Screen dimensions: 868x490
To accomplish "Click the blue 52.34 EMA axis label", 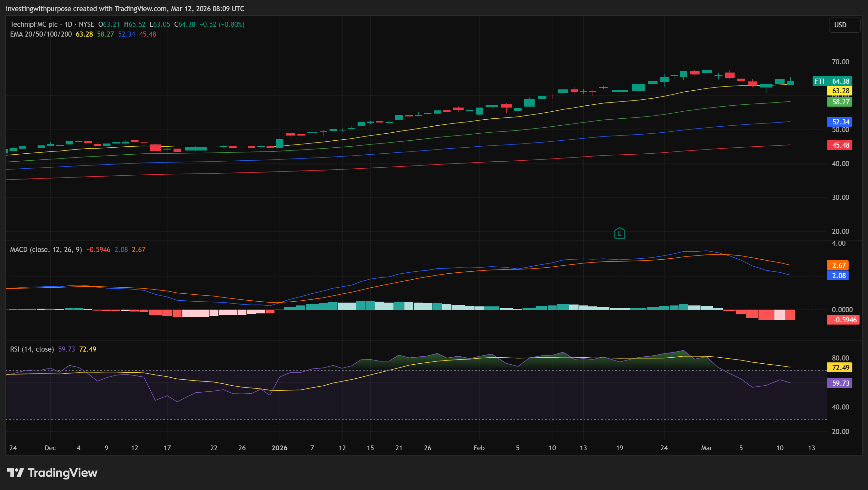I will [840, 122].
